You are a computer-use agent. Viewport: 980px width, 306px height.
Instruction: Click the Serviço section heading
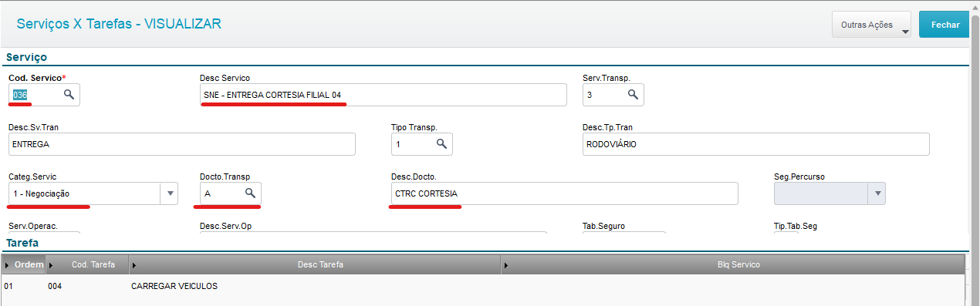click(x=26, y=57)
